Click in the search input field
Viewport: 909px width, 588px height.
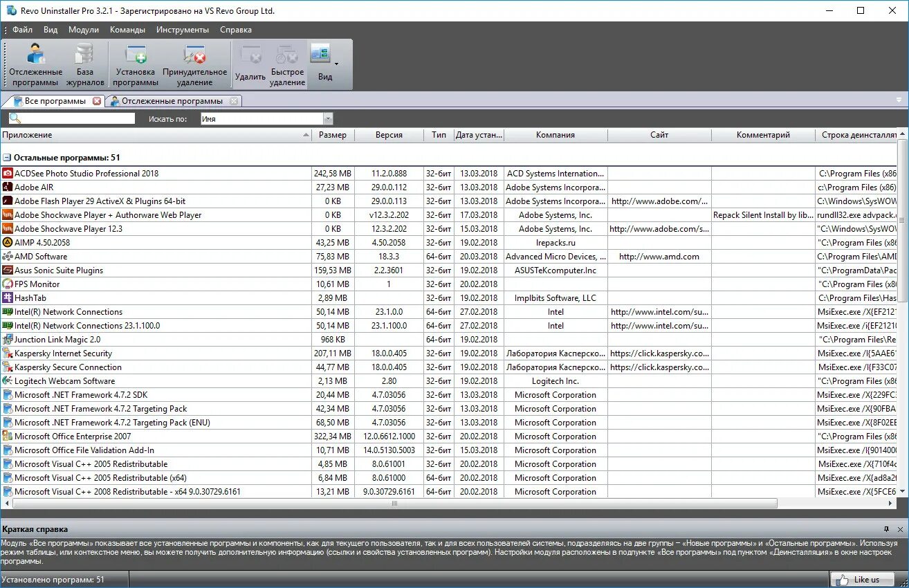[x=78, y=118]
